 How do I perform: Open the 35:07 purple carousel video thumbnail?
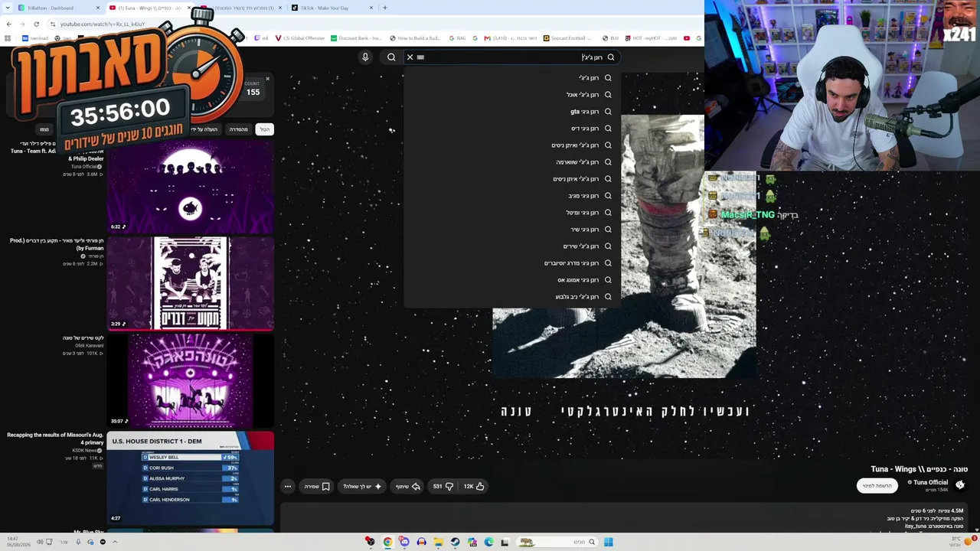191,380
